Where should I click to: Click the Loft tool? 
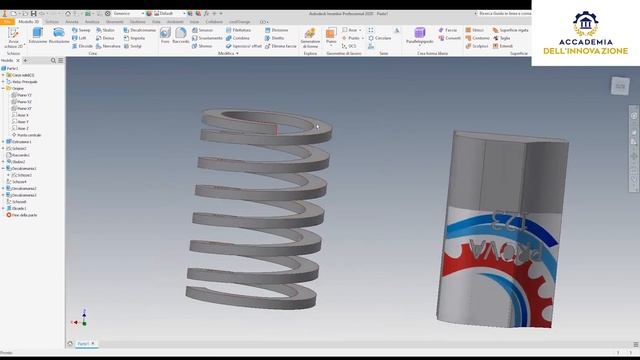(x=79, y=38)
